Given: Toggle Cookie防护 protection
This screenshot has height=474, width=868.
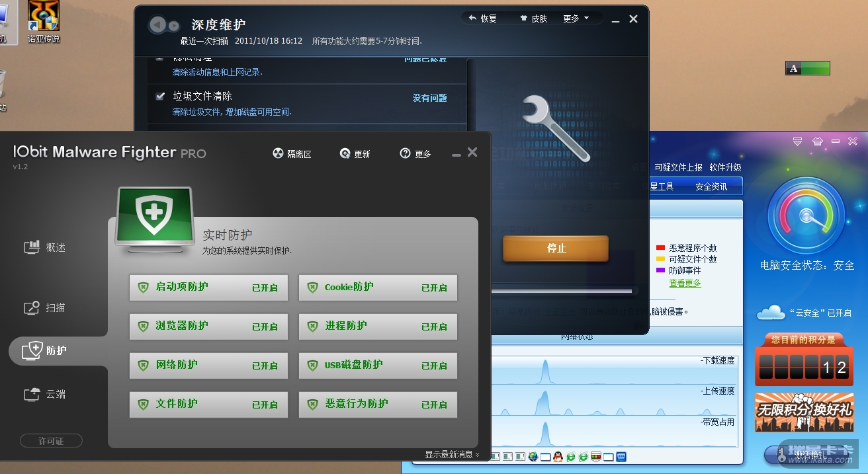Looking at the screenshot, I should 378,288.
